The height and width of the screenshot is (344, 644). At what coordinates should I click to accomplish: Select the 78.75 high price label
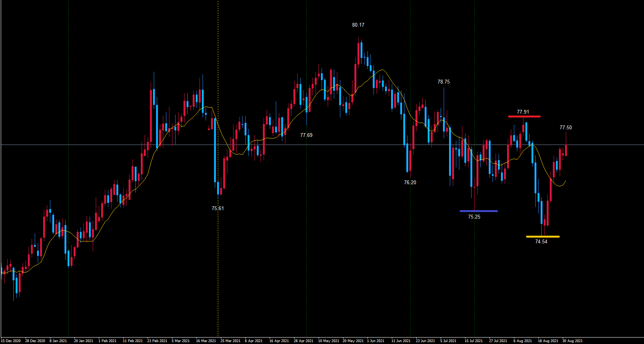[x=443, y=82]
